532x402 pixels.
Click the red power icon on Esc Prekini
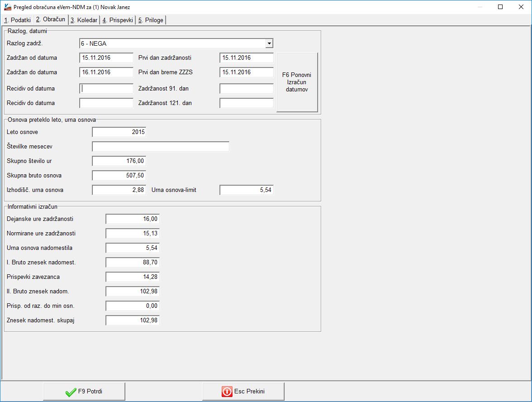pyautogui.click(x=227, y=392)
